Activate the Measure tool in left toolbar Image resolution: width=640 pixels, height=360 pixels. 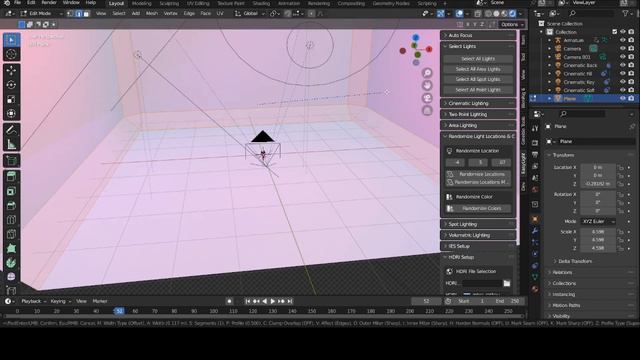[11, 144]
